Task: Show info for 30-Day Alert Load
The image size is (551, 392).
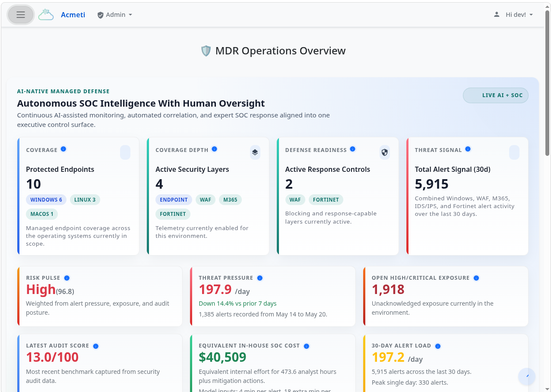Action: [438, 346]
